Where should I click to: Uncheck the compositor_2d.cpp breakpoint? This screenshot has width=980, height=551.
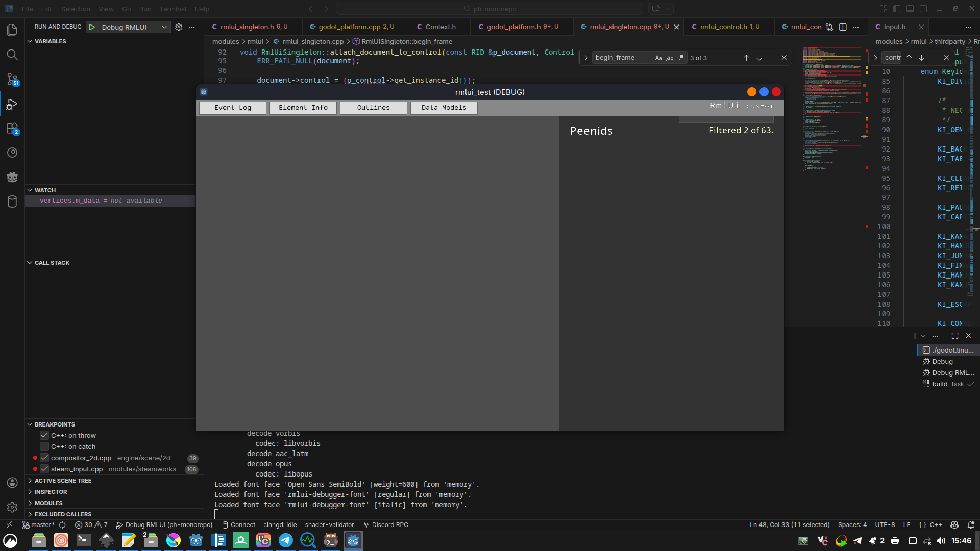point(44,458)
